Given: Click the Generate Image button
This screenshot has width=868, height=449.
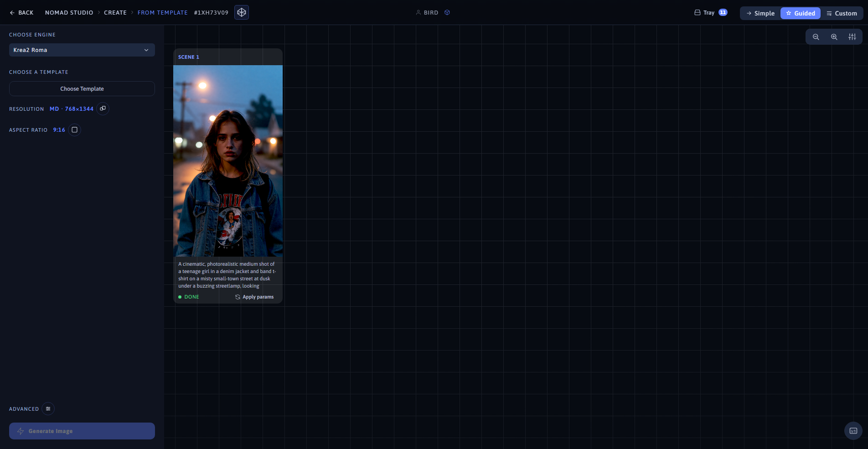Looking at the screenshot, I should tap(82, 431).
